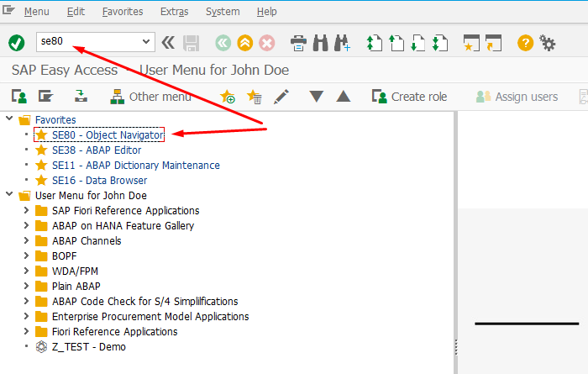Select SE38 - ABAP Editor favorite
The height and width of the screenshot is (374, 588).
pos(97,150)
